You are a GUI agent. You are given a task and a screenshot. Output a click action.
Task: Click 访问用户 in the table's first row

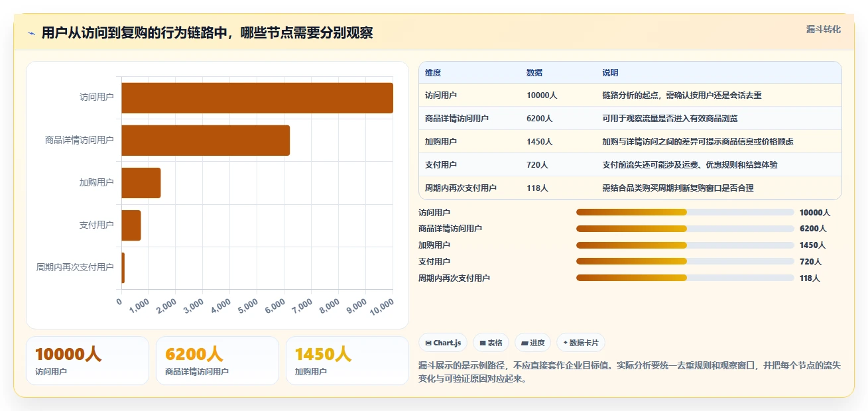[x=441, y=95]
